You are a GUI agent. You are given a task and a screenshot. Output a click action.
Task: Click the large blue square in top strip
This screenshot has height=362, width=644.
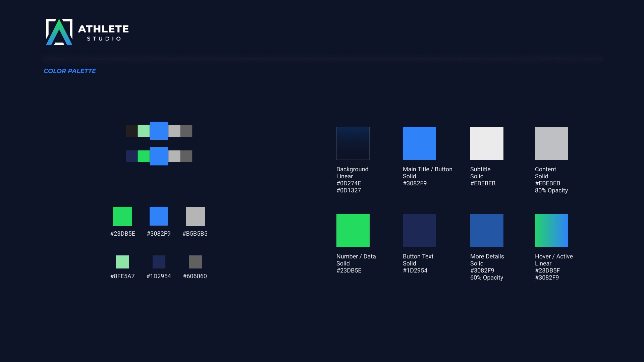point(159,131)
